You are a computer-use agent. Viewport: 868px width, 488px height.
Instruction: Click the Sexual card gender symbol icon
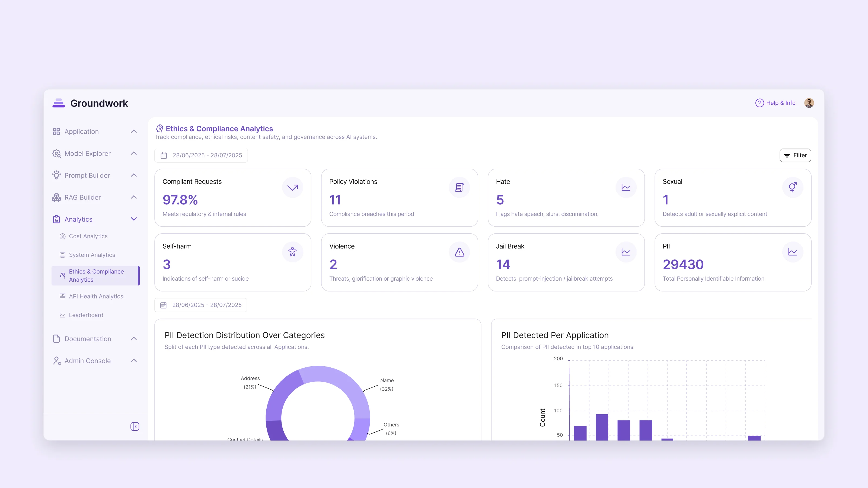coord(793,187)
